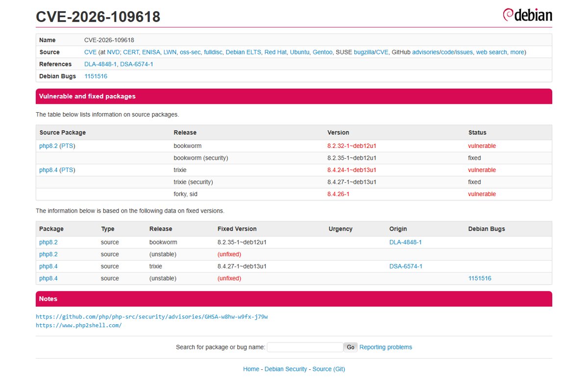Select version 8.2.32-1~deb12u1 text
The height and width of the screenshot is (387, 588).
pyautogui.click(x=352, y=146)
